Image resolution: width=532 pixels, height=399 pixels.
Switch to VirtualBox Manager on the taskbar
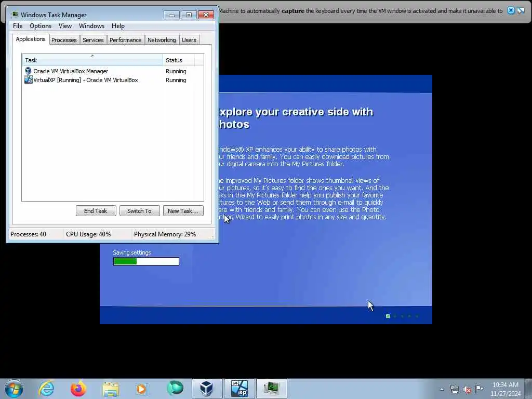pos(207,389)
